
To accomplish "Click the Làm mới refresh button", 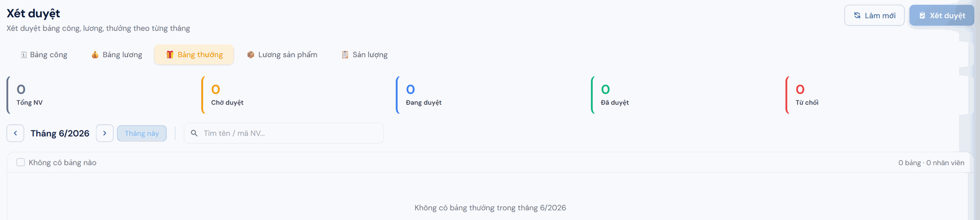I will pyautogui.click(x=874, y=16).
